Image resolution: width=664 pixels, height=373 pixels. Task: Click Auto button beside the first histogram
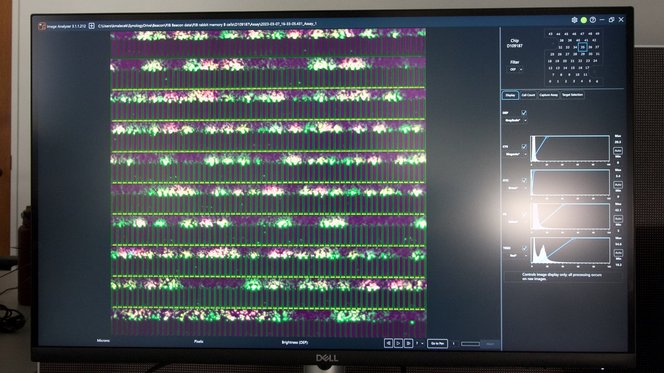(x=618, y=151)
